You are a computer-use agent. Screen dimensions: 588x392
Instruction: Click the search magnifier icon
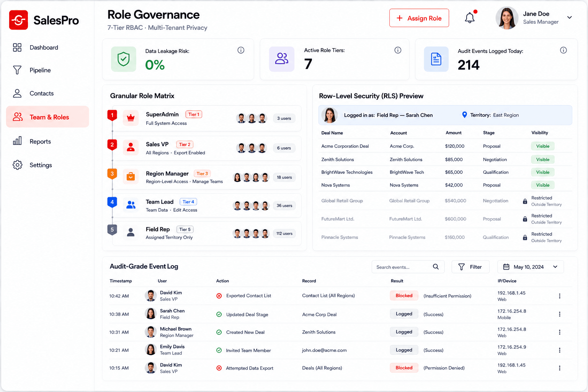pyautogui.click(x=436, y=267)
